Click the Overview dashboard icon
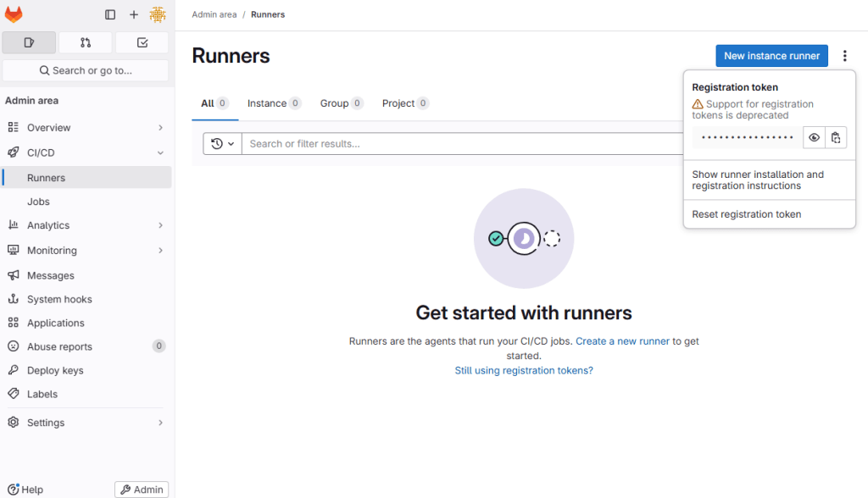 point(14,127)
